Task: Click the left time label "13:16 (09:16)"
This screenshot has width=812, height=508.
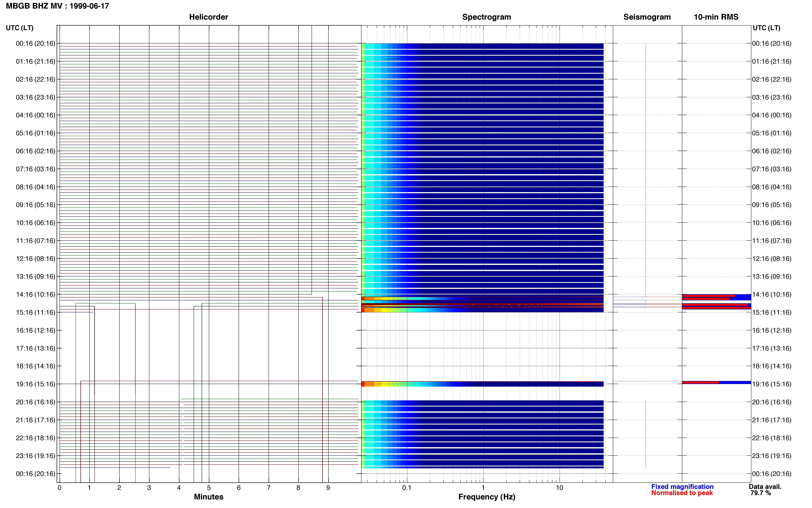Action: 36,277
